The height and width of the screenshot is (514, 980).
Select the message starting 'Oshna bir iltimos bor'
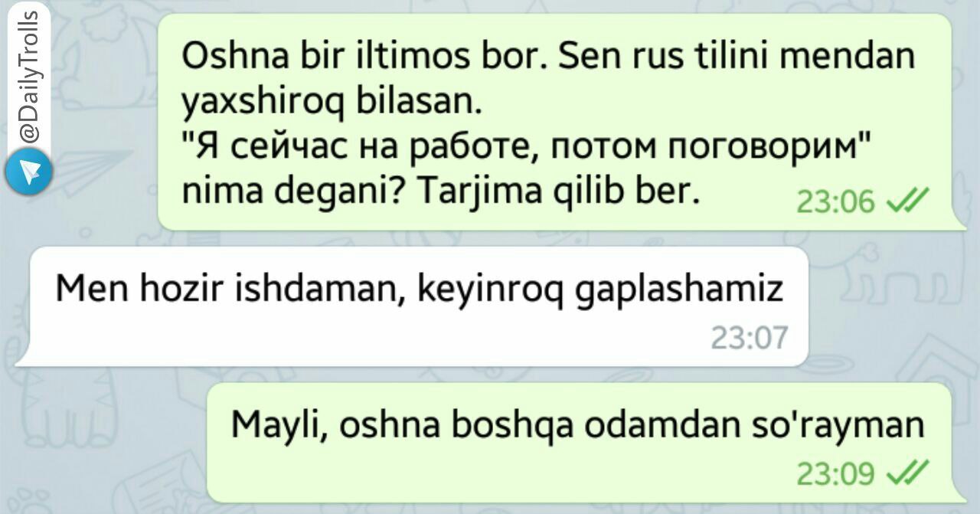[x=556, y=121]
